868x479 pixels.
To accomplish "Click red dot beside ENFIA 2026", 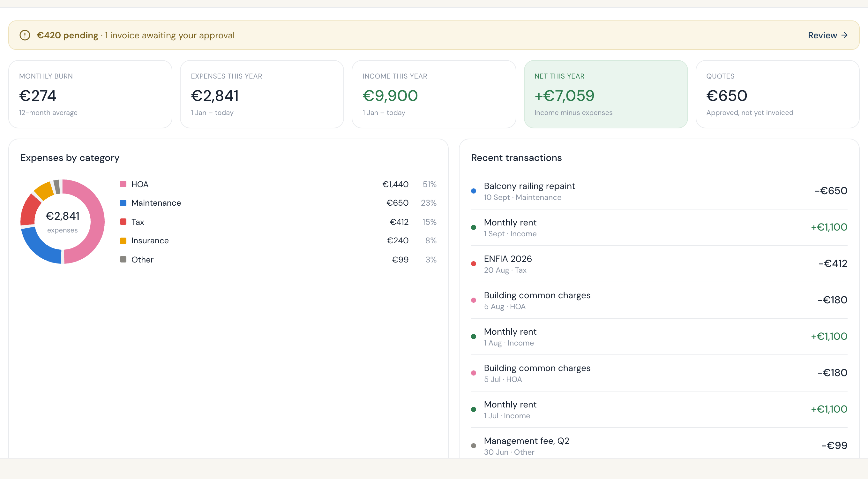I will click(x=474, y=263).
